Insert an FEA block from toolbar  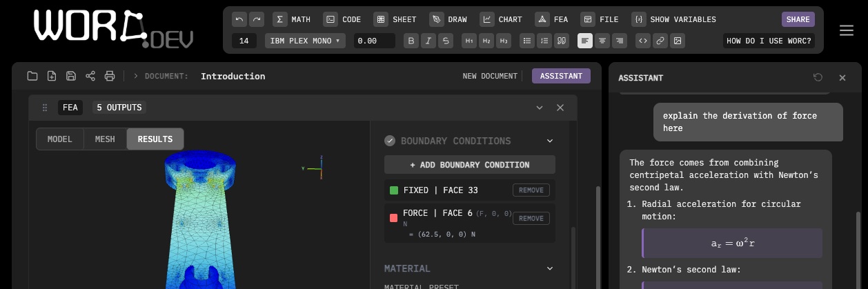coord(553,19)
